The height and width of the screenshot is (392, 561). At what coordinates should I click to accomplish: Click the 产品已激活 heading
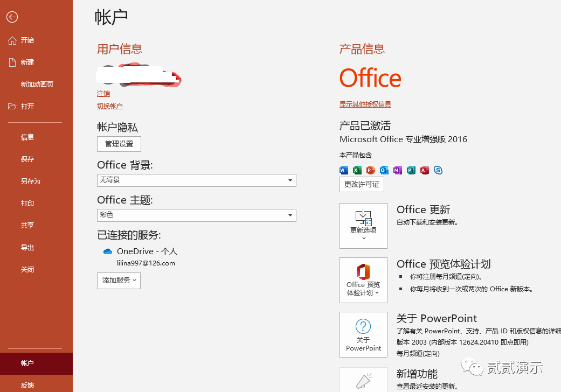coord(365,126)
